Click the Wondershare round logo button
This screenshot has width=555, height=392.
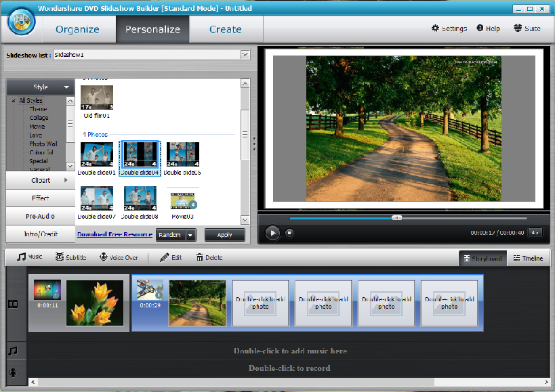tap(22, 22)
